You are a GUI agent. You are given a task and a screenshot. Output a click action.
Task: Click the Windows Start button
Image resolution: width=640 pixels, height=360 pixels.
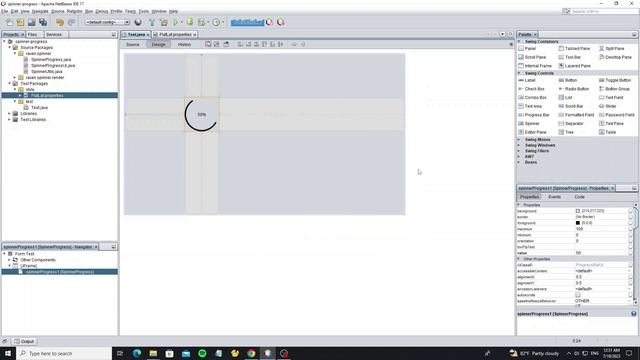(x=8, y=353)
